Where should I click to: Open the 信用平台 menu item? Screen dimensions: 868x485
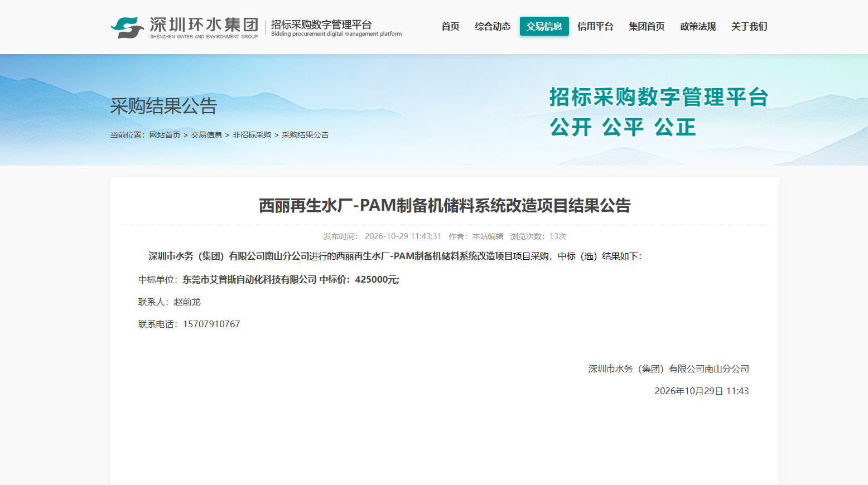tap(595, 26)
